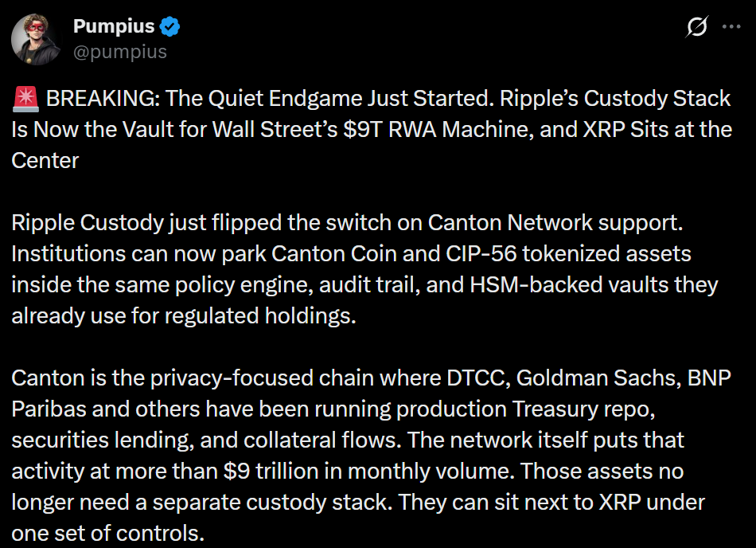Open the @pumpius handle link
Image resolution: width=756 pixels, height=548 pixels.
point(120,52)
